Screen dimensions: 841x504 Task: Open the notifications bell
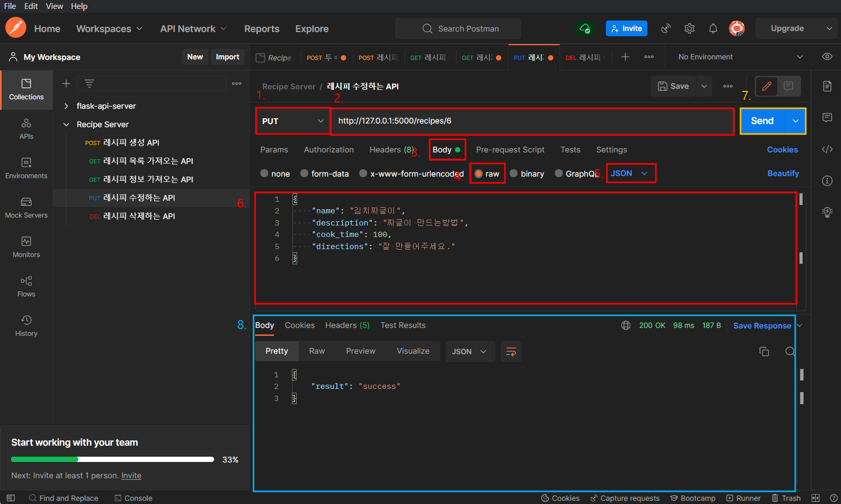click(713, 28)
